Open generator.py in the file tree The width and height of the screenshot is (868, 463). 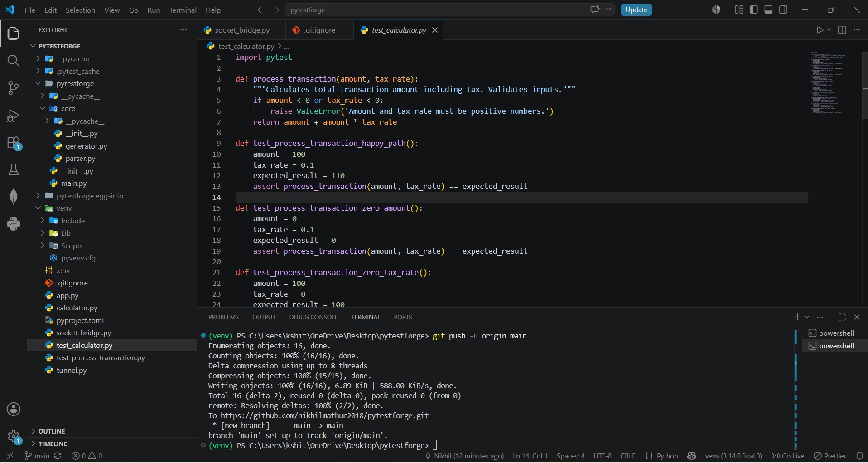point(86,146)
